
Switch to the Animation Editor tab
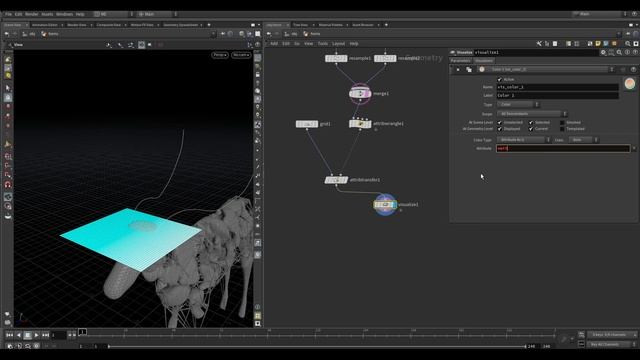pos(45,25)
